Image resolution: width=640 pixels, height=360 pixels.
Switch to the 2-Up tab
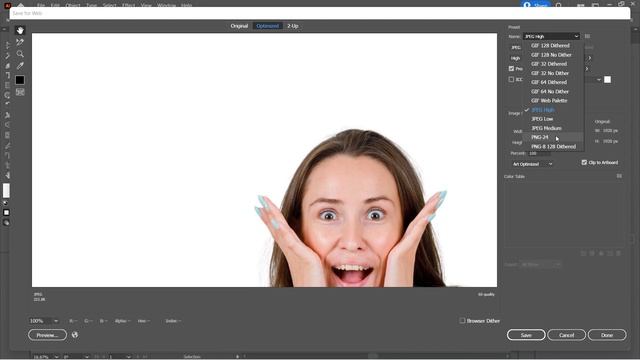[x=293, y=26]
